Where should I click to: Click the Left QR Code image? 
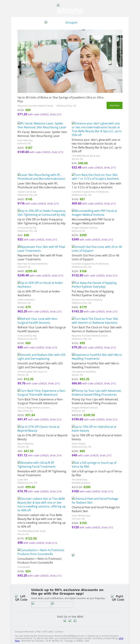pos(21,598)
